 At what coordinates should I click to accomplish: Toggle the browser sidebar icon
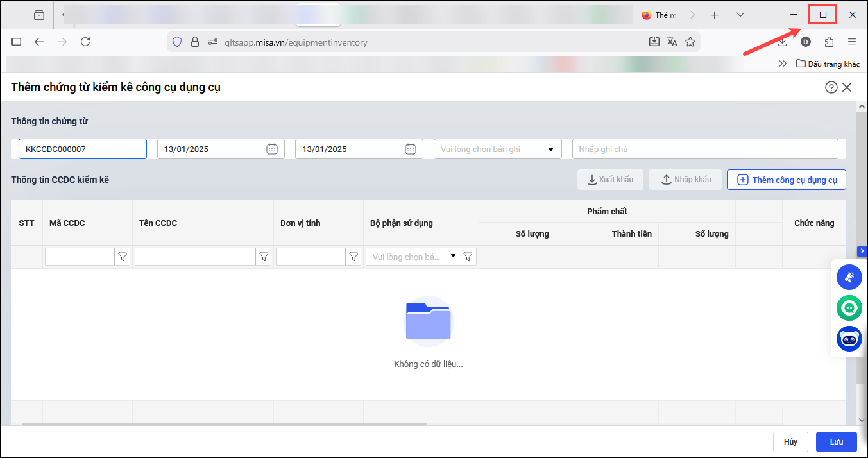coord(17,42)
